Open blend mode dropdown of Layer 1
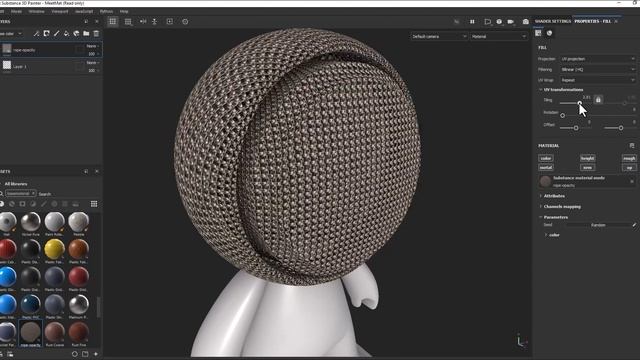This screenshot has width=640, height=360. [93, 63]
